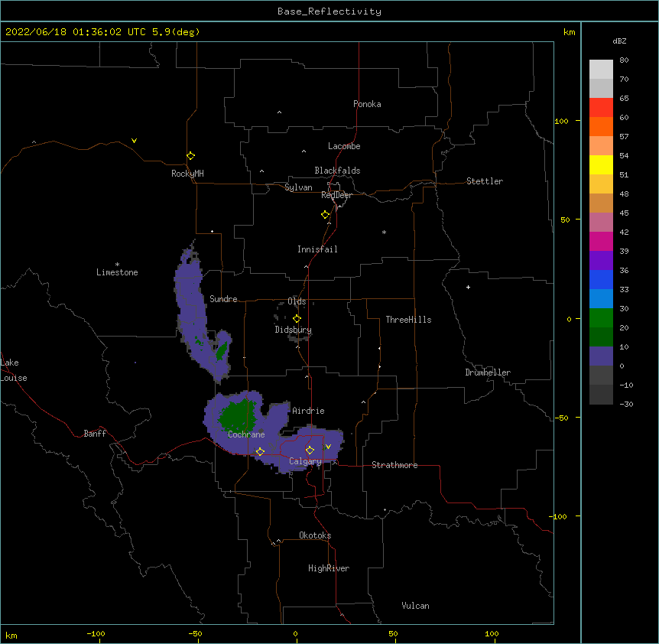Click the Sundre town label

pyautogui.click(x=223, y=299)
